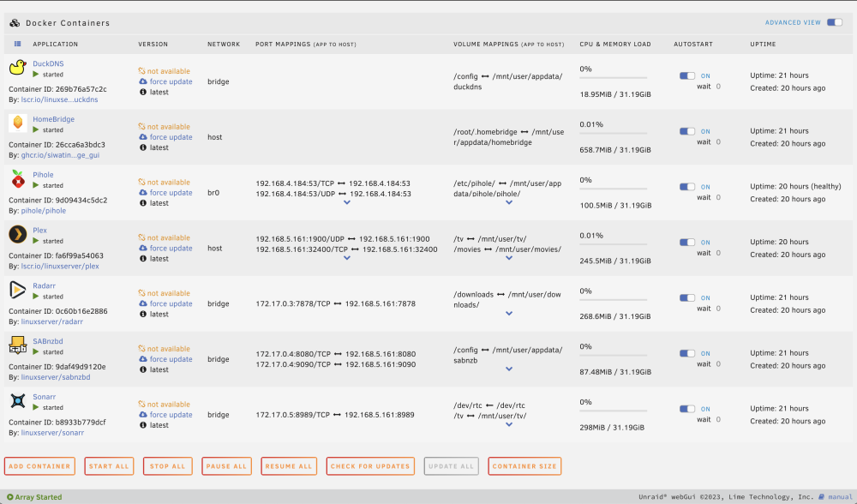Click the Plex CPU load bar
The image size is (857, 504).
pos(614,244)
